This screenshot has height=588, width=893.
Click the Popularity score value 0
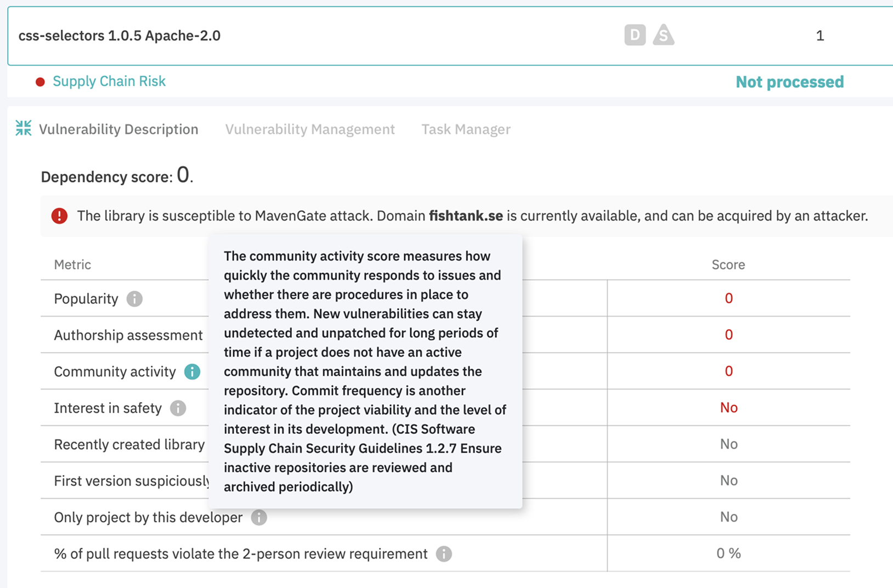728,298
